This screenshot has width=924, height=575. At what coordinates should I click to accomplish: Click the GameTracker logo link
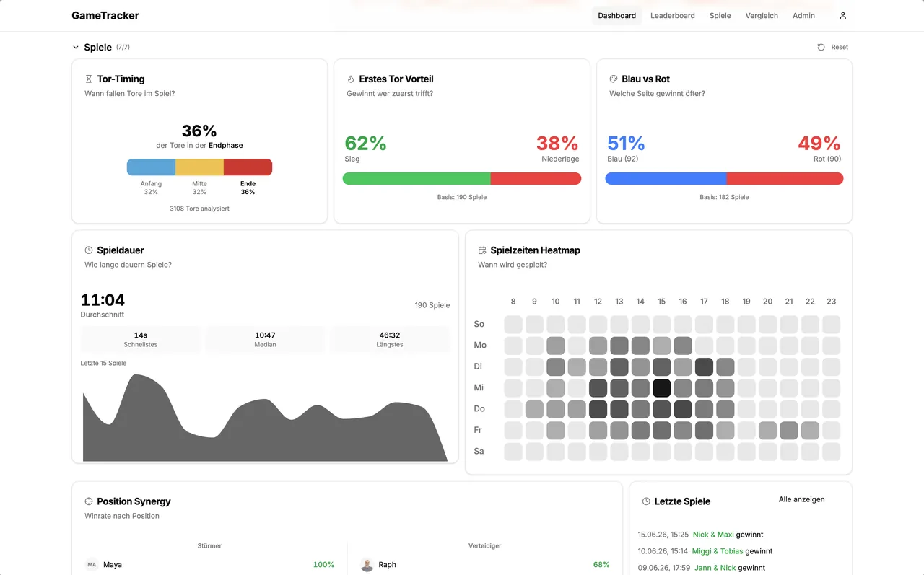pyautogui.click(x=105, y=15)
